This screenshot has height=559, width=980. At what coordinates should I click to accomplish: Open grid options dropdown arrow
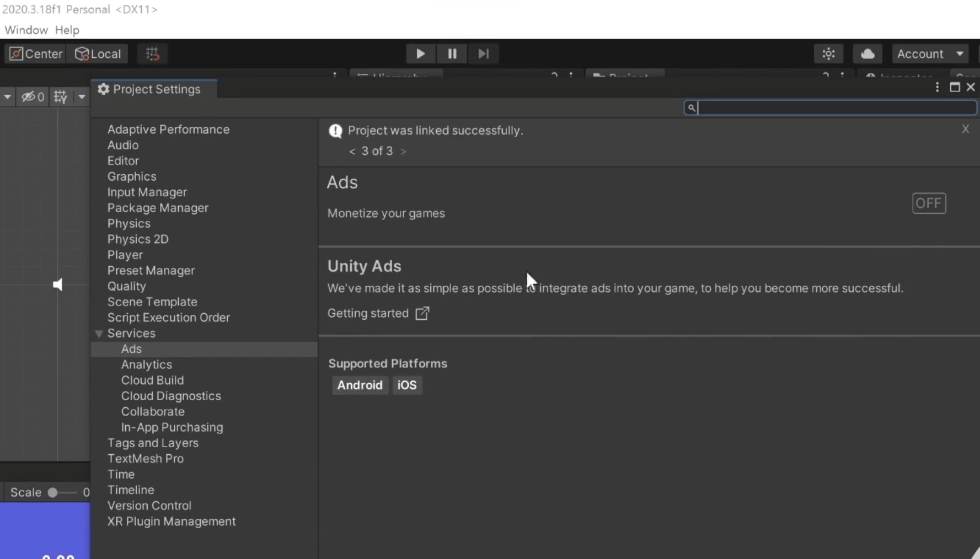[82, 97]
